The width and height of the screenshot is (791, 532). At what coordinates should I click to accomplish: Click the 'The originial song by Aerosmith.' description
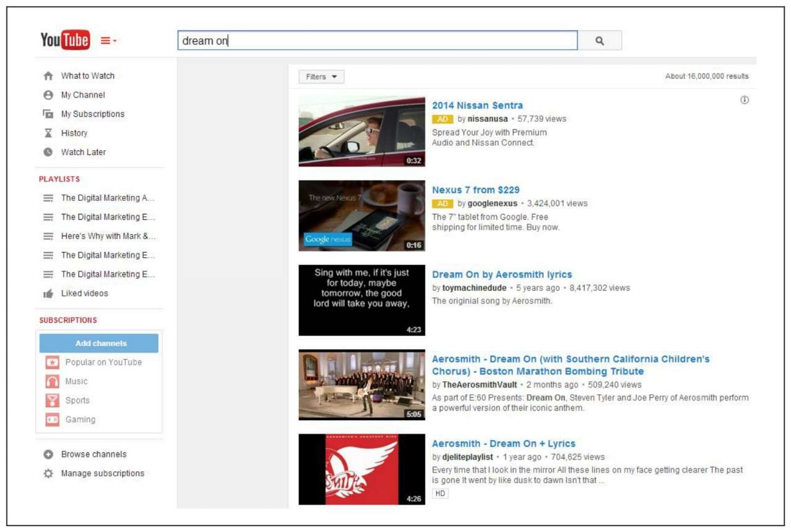pos(493,301)
